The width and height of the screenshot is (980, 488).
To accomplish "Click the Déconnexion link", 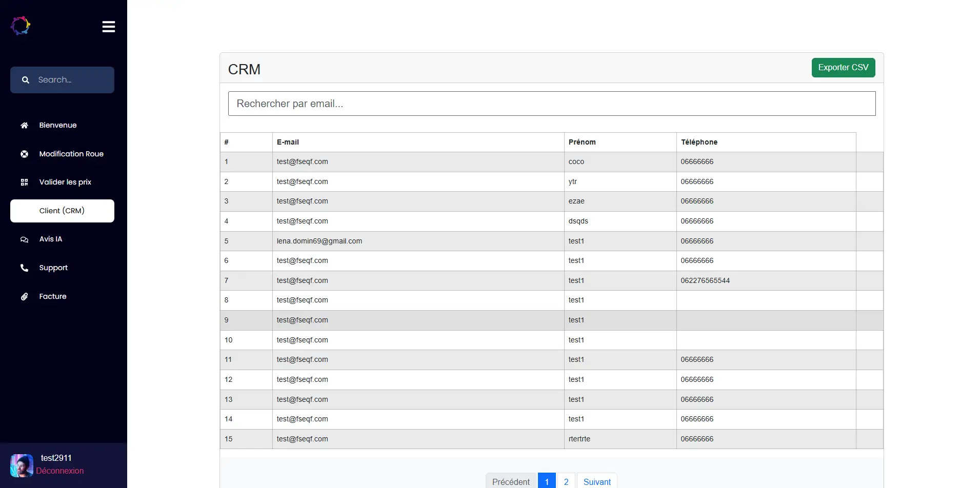I will [59, 471].
